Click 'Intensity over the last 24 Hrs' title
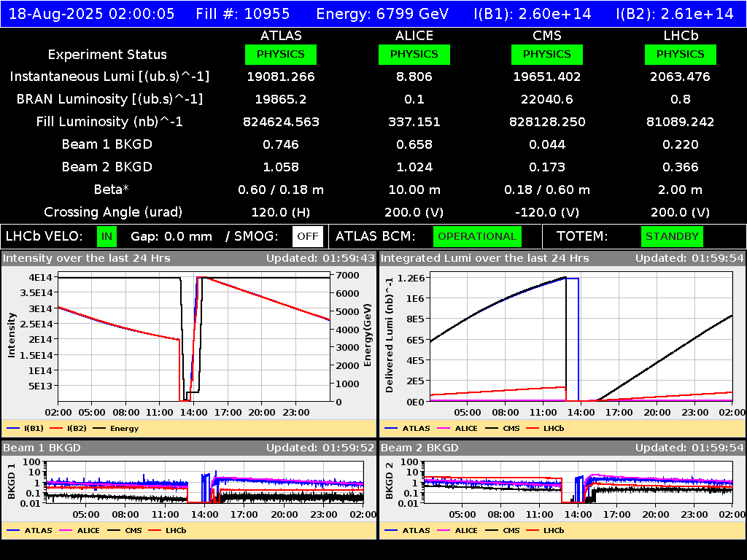Screen dimensions: 747x560 coord(87,258)
